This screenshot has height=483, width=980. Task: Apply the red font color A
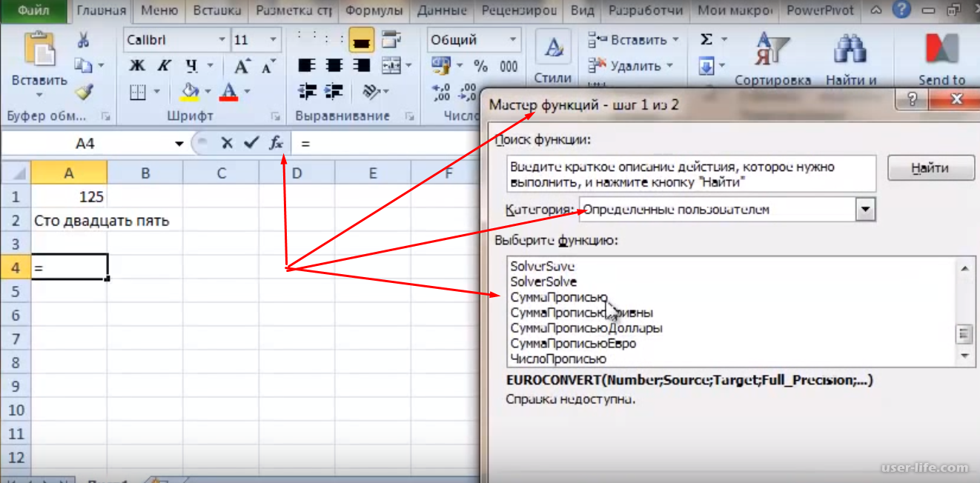tap(229, 92)
